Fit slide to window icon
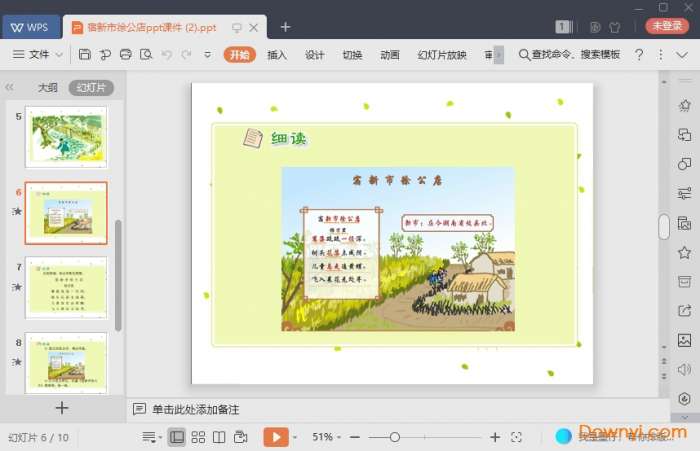Screen dimensions: 700x451 [x=516, y=437]
